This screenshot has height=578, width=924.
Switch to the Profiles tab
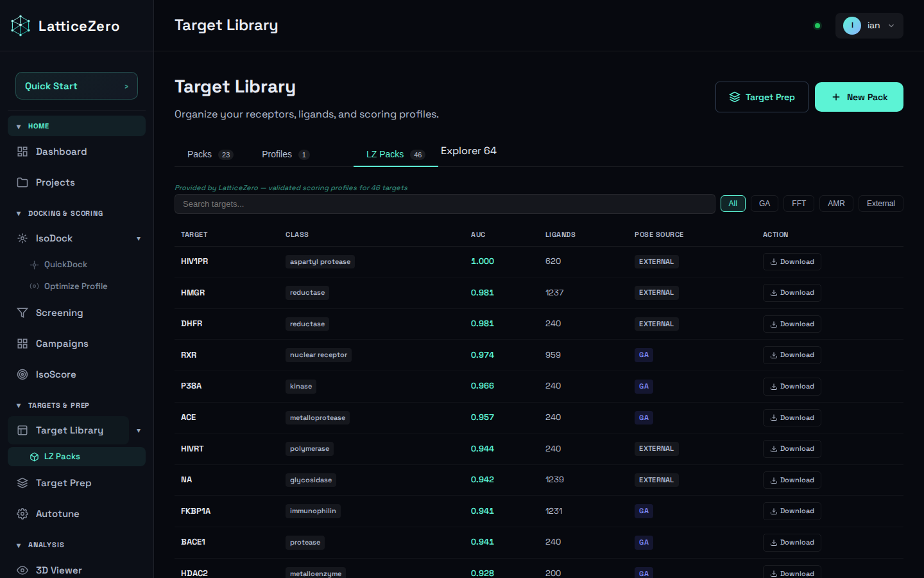pos(286,154)
